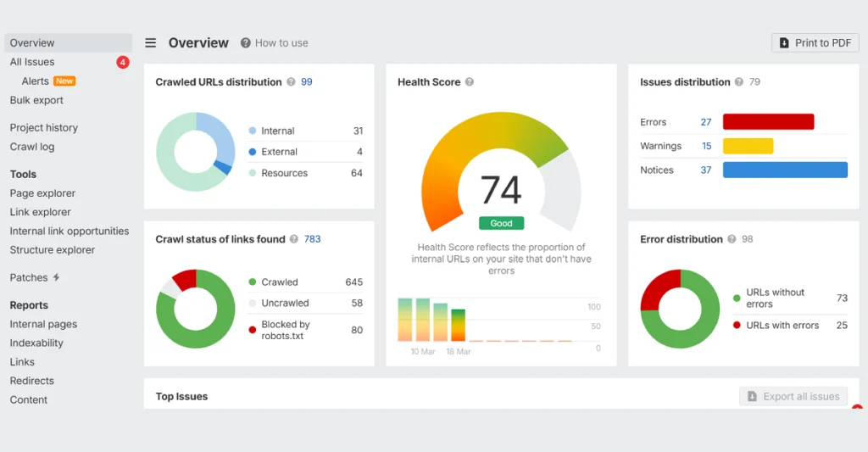Click the Blocked by robots.txt legend dot
Viewport: 868px width, 452px height.
[x=253, y=330]
